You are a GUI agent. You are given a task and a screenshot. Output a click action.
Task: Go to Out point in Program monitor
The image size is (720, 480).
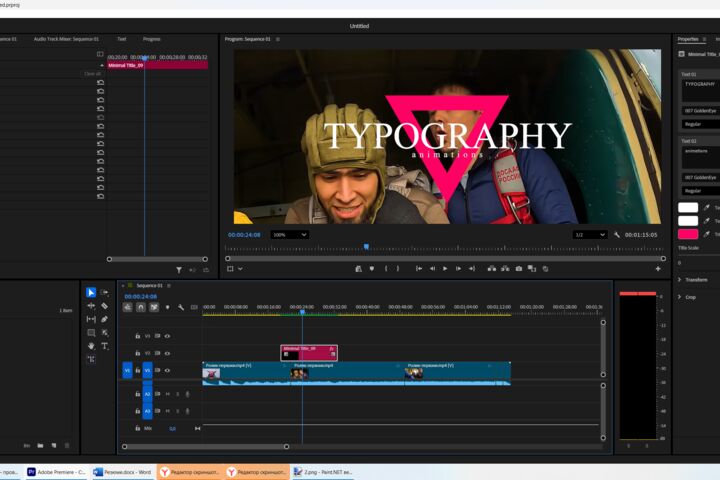472,269
